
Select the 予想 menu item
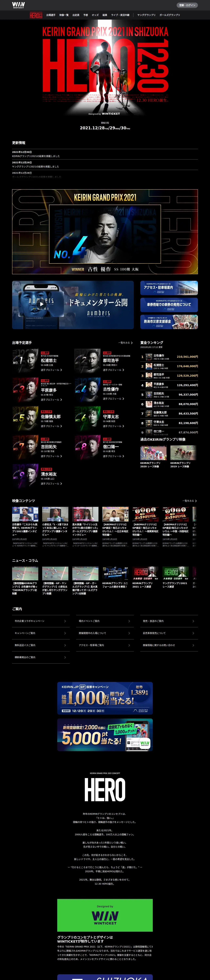pyautogui.click(x=86, y=15)
